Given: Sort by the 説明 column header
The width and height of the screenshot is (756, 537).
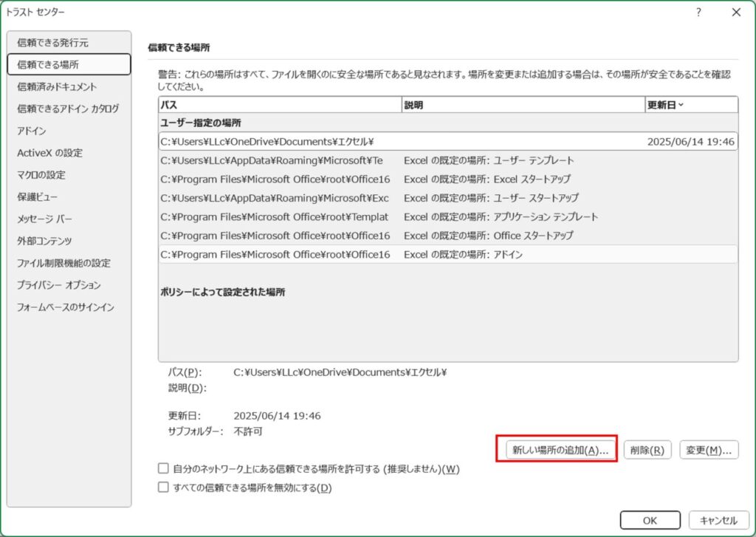Looking at the screenshot, I should (523, 105).
